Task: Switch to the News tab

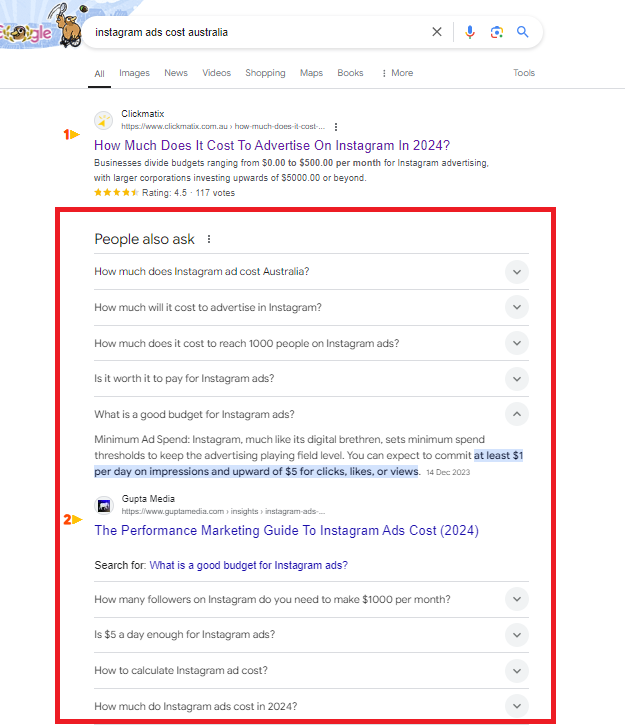Action: (x=176, y=73)
